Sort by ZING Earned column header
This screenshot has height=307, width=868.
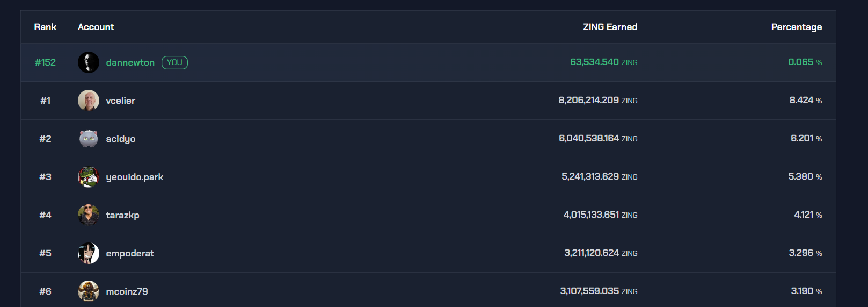pos(610,27)
